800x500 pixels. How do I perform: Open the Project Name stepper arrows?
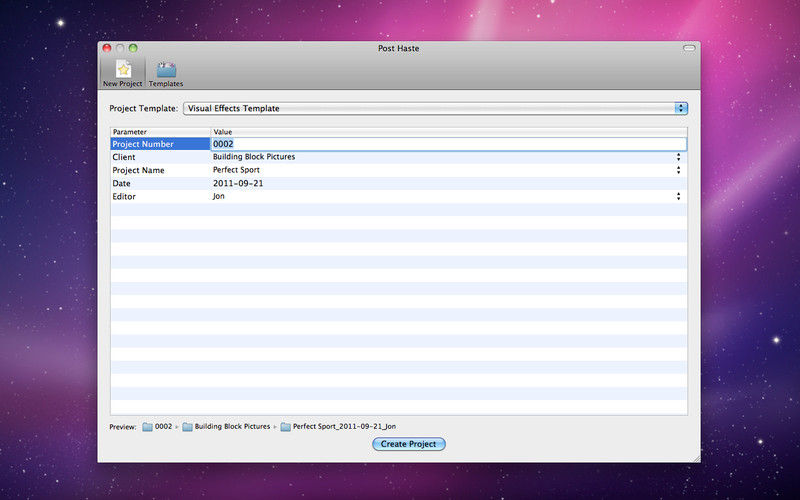(678, 170)
